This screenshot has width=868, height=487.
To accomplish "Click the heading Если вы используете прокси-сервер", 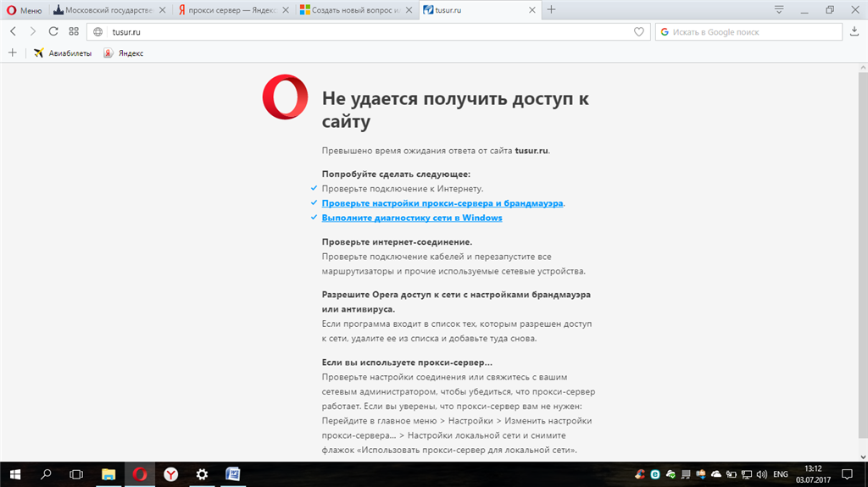I will [x=407, y=362].
